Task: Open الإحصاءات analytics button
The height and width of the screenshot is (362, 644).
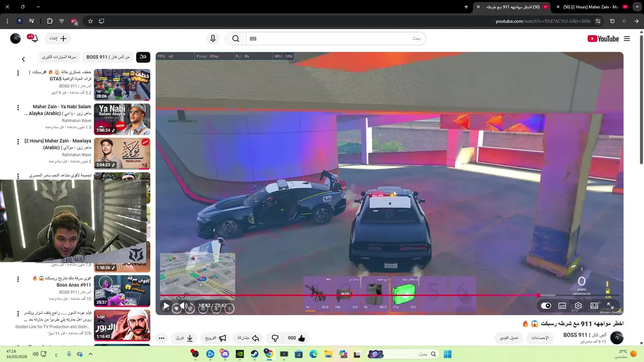Action: [x=540, y=338]
